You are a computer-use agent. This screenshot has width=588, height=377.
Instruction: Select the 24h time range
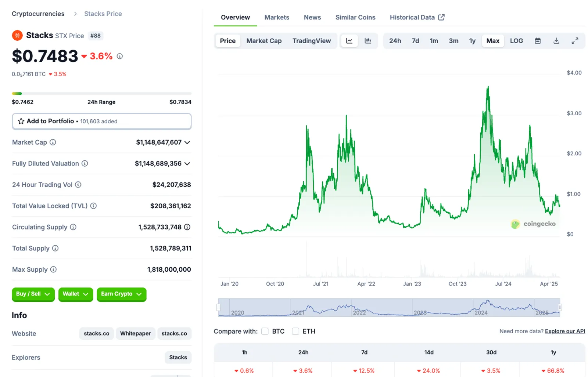coord(395,41)
